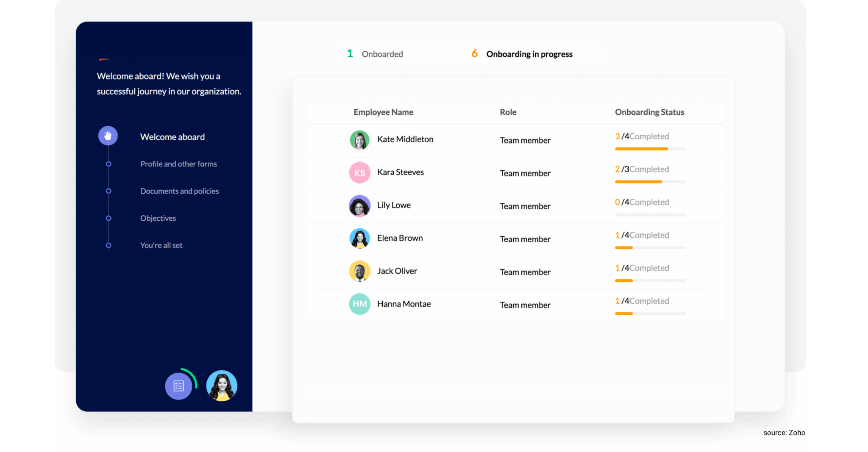Click the hand icon beside Welcome aboard
Viewport: 868px width, 452px height.
[108, 136]
